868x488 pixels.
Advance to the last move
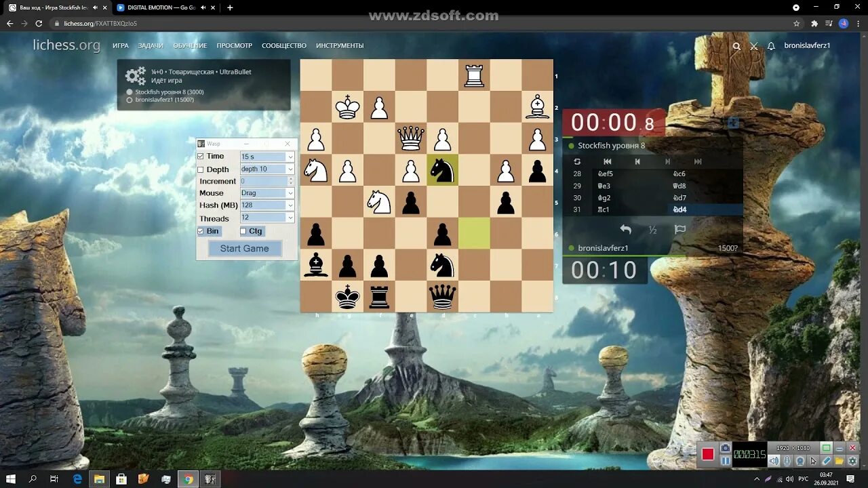tap(698, 161)
